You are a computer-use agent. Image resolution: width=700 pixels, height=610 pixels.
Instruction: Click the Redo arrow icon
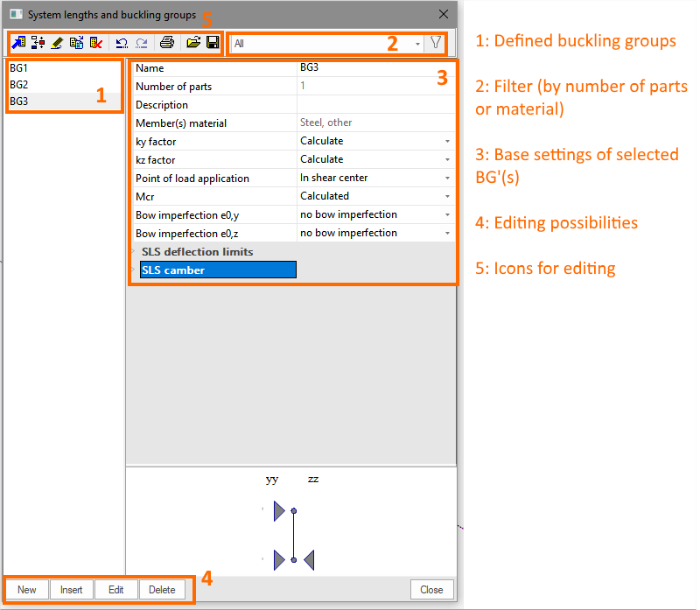(142, 42)
